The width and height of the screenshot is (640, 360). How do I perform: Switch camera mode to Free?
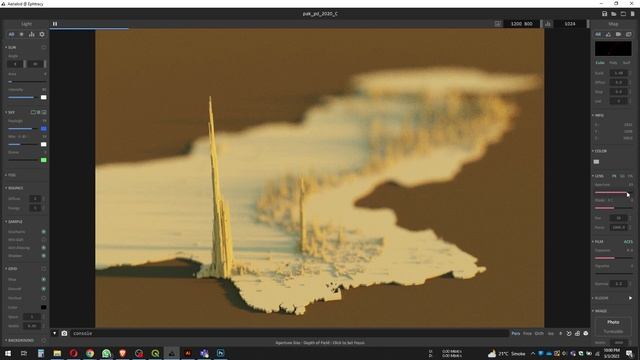click(527, 333)
